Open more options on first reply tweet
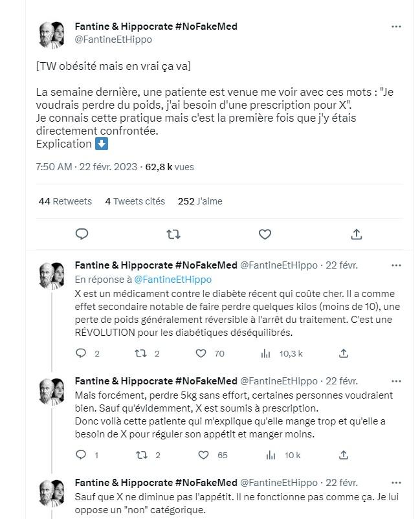The height and width of the screenshot is (519, 420). (396, 265)
